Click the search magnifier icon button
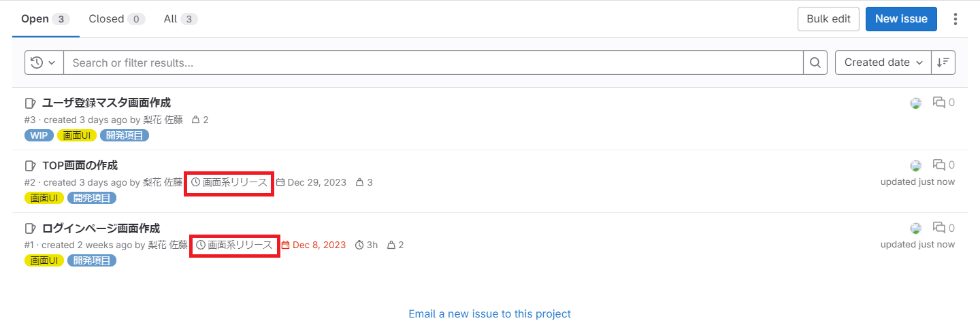 (815, 63)
